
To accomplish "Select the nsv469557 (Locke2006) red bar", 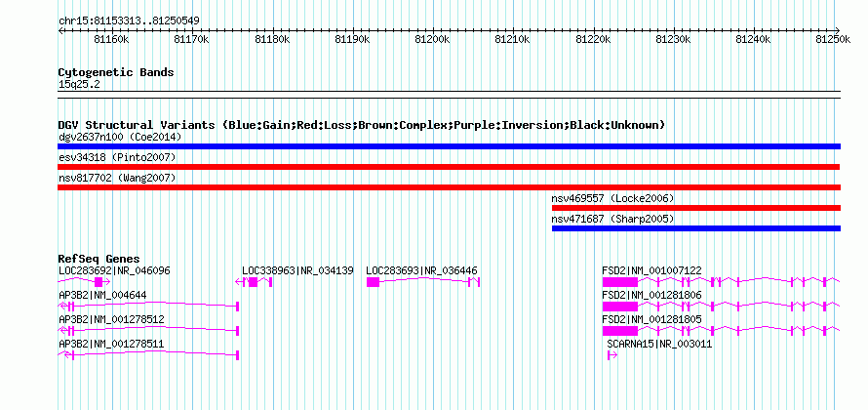I will click(696, 208).
